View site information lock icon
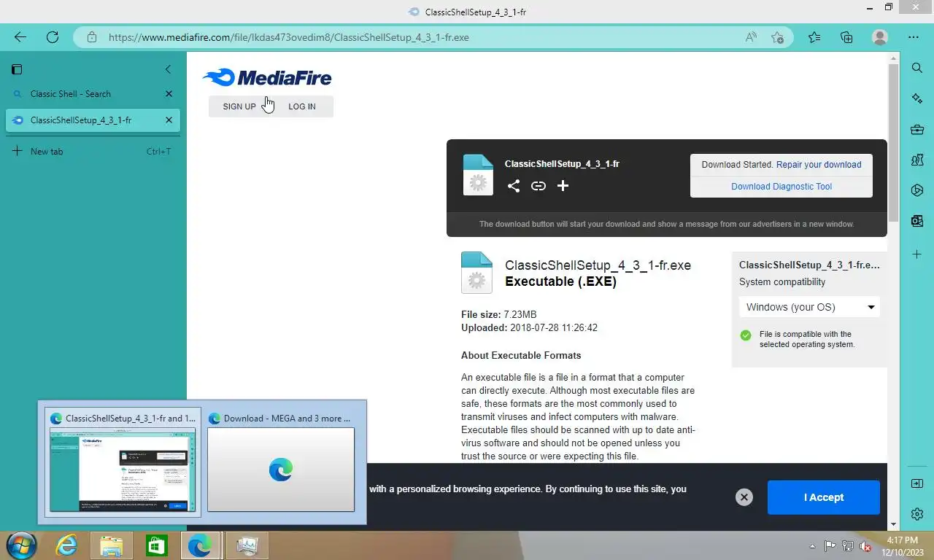 pos(91,37)
